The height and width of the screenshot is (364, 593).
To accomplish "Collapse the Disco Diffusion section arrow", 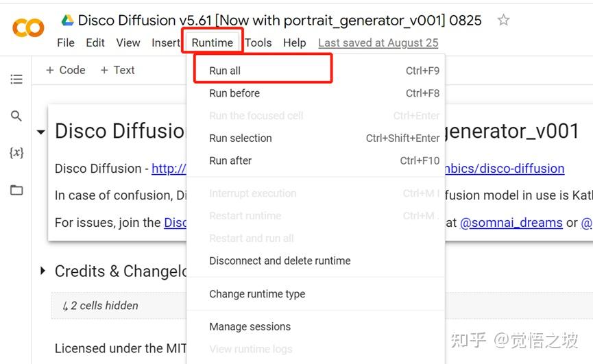I will (x=41, y=132).
